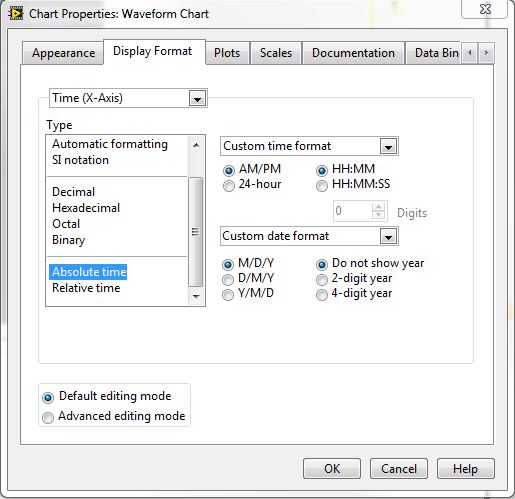Open the Documentation tab

pos(353,53)
